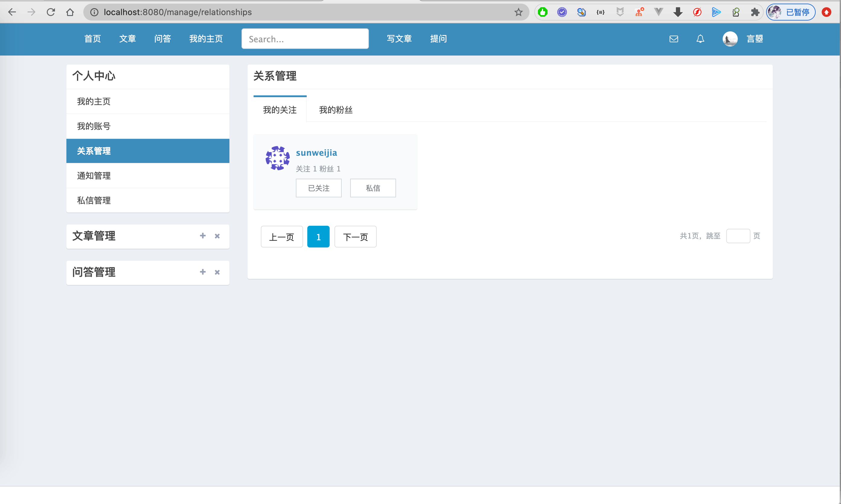Reload the page with the refresh icon

pyautogui.click(x=51, y=12)
